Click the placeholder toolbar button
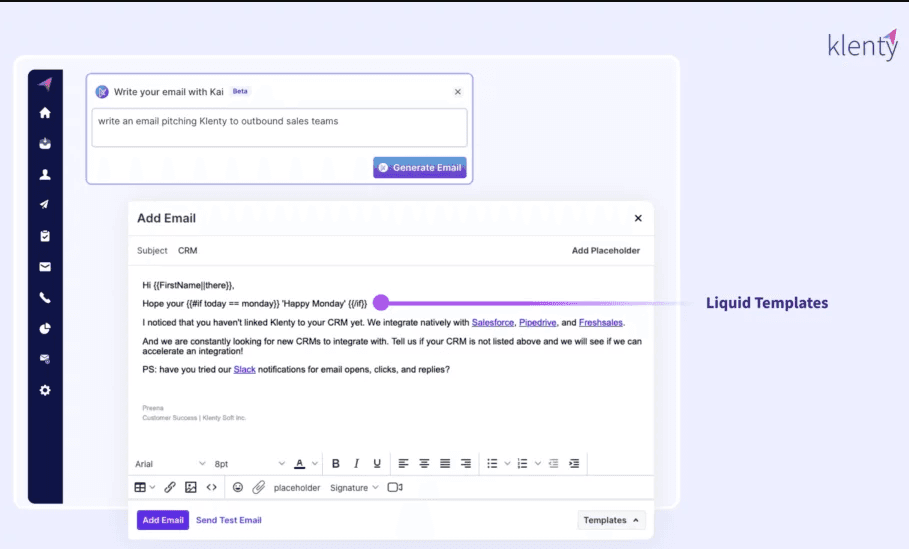The height and width of the screenshot is (549, 909). click(x=297, y=488)
